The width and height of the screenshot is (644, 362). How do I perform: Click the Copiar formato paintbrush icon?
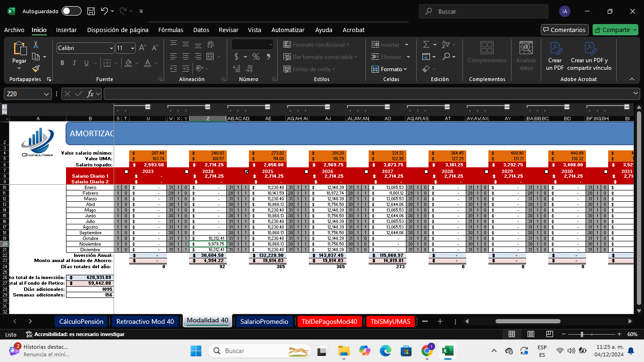tap(36, 69)
